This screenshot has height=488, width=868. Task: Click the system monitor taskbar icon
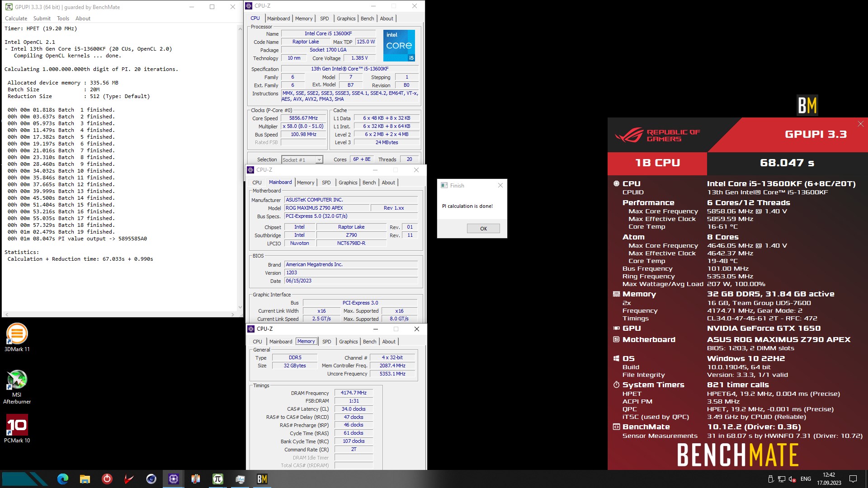coord(240,479)
